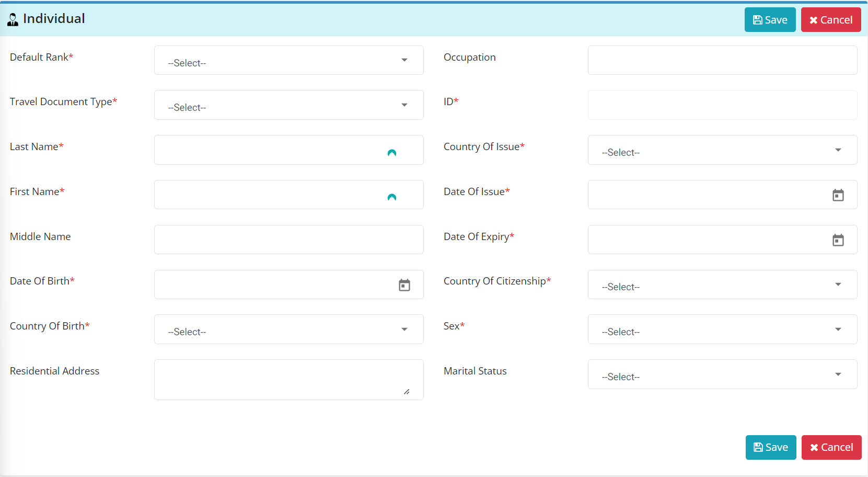This screenshot has height=477, width=868.
Task: Open the Travel Document Type dropdown
Action: (288, 105)
